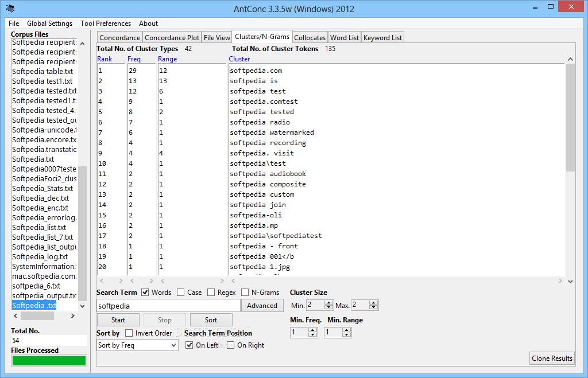The height and width of the screenshot is (378, 588).
Task: Select the corpus file softpedia_6.txt
Action: pyautogui.click(x=36, y=286)
